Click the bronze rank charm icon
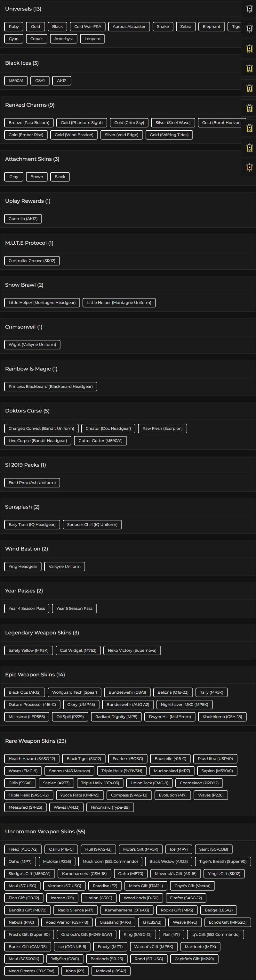Viewport: 256px width, 980px height. 250,167
